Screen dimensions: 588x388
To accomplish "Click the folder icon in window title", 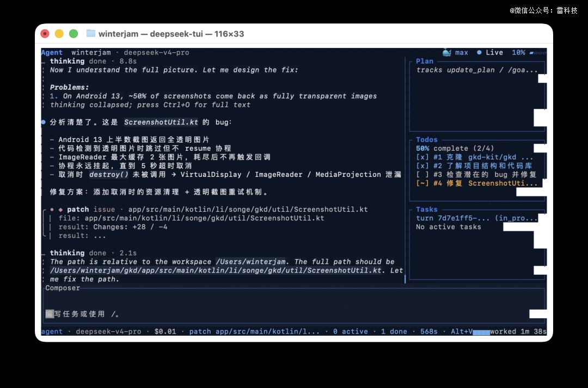I will 91,33.
